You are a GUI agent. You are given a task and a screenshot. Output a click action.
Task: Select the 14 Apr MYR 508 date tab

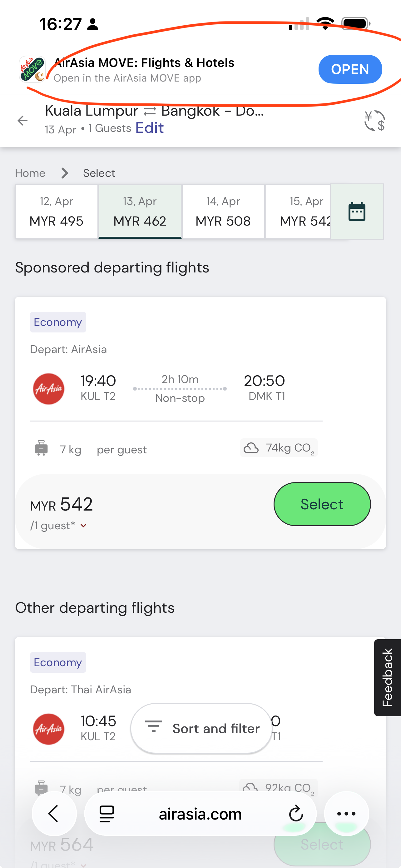coord(223,212)
